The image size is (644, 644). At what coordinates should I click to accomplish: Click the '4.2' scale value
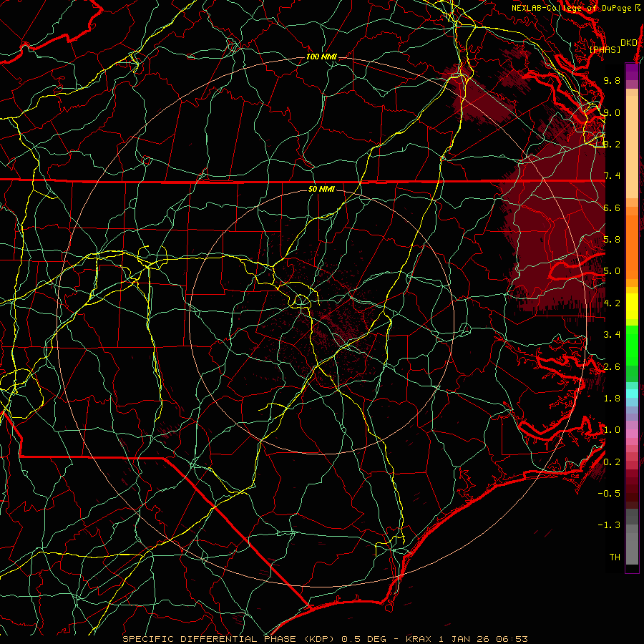tap(612, 303)
